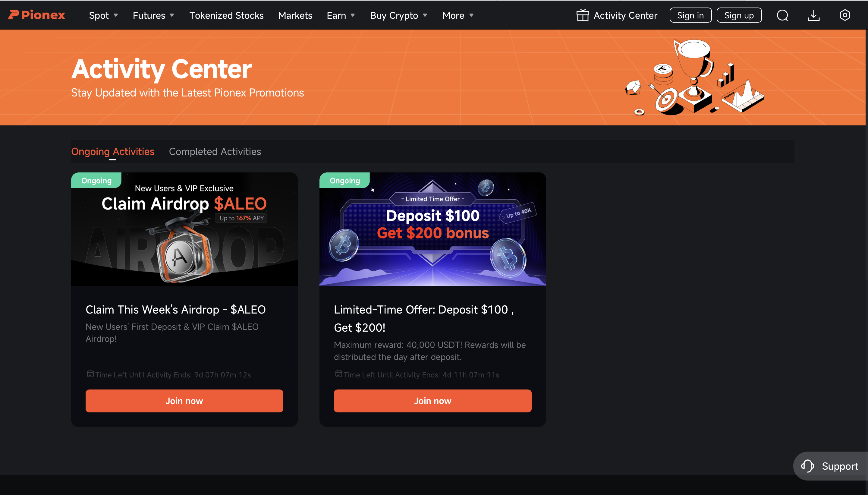Open the More dropdown menu
Image resolution: width=868 pixels, height=495 pixels.
(x=458, y=15)
